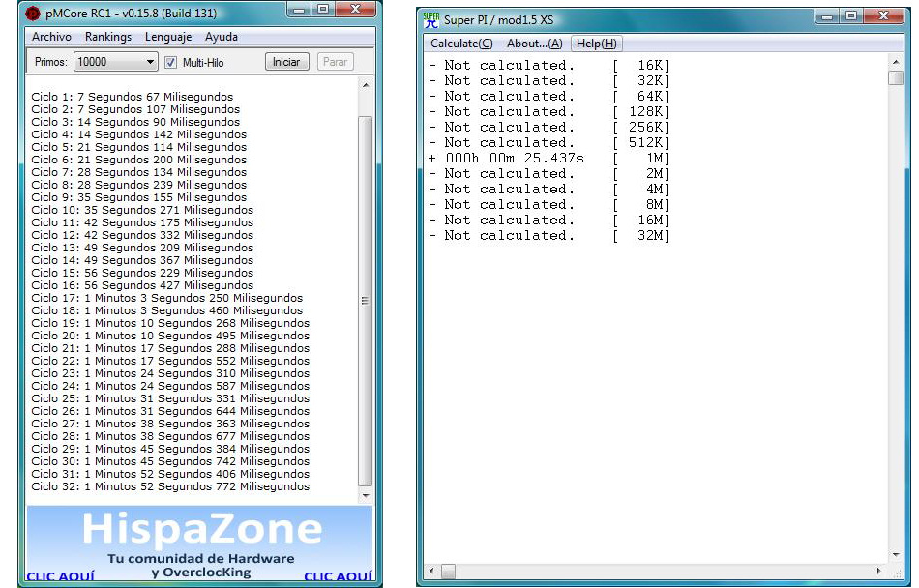Click the Super PI title bar icon
Image resolution: width=919 pixels, height=588 pixels.
[x=431, y=20]
